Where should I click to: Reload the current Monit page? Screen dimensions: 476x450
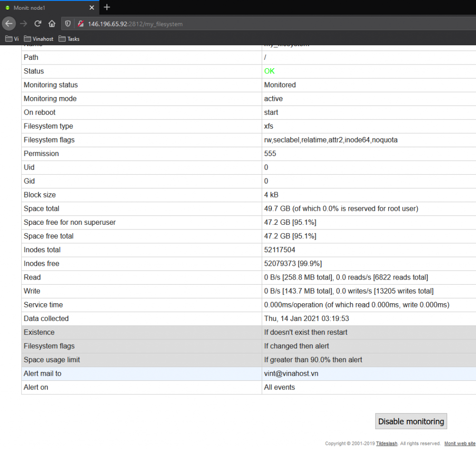pyautogui.click(x=38, y=24)
